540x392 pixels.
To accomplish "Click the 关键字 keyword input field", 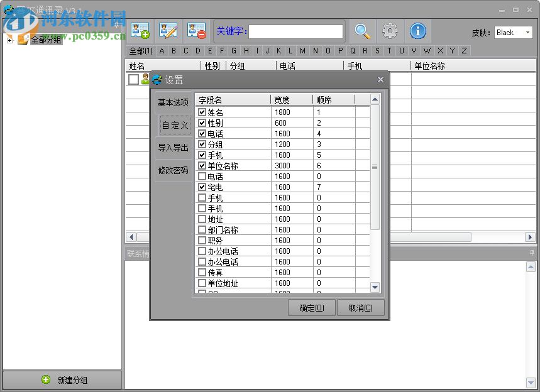I will pos(295,31).
